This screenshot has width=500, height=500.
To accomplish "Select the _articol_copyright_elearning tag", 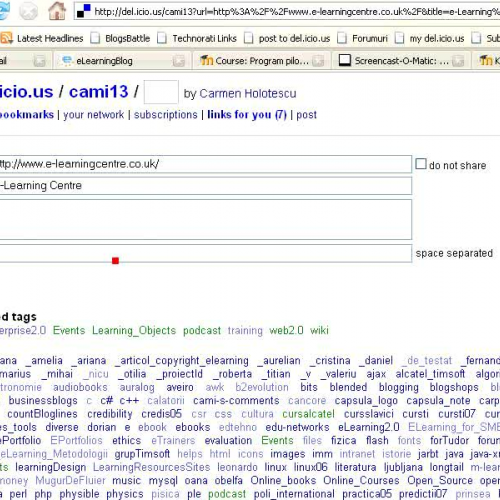I will point(182,361).
